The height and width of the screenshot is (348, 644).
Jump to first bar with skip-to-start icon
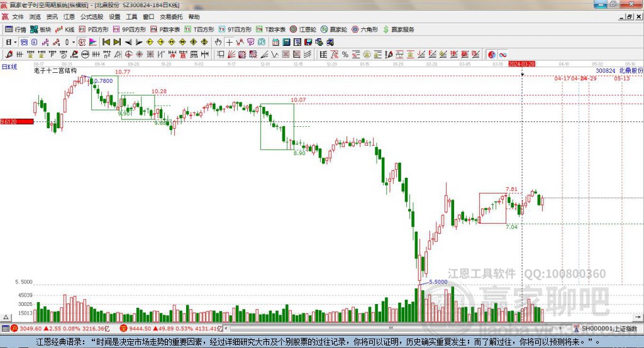[106, 42]
